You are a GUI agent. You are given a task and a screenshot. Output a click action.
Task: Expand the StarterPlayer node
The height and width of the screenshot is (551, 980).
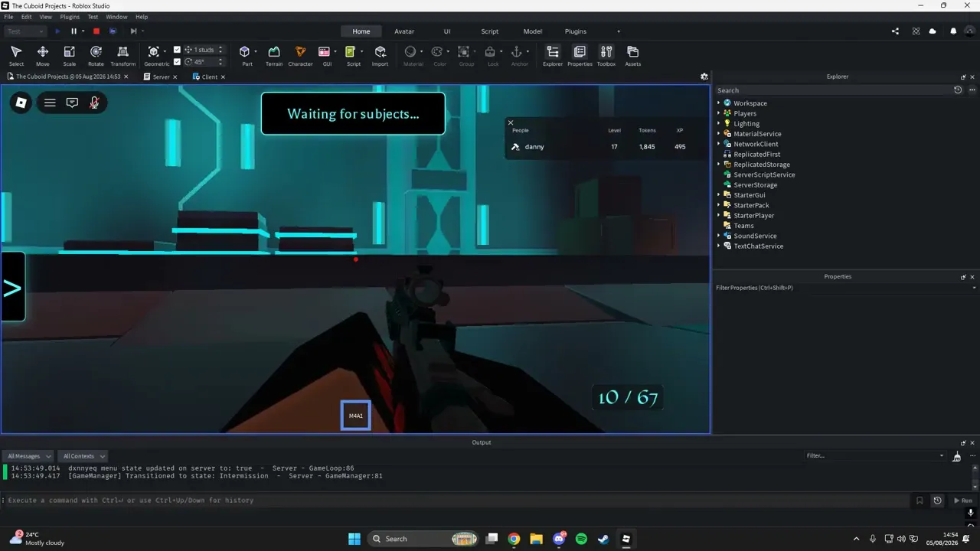click(x=719, y=216)
